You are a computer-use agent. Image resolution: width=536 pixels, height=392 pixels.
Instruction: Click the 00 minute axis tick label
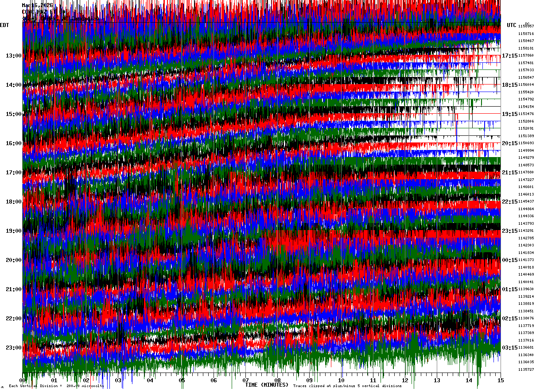click(x=23, y=380)
